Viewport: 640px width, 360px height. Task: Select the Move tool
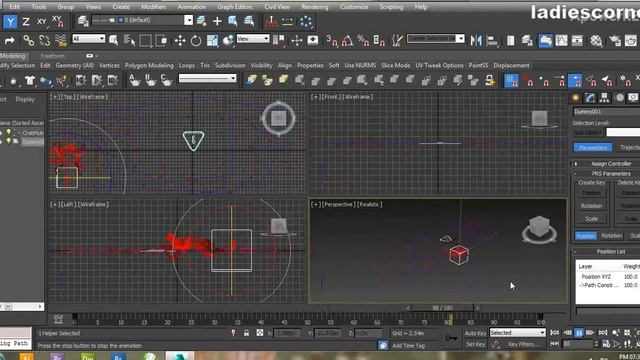pyautogui.click(x=180, y=40)
